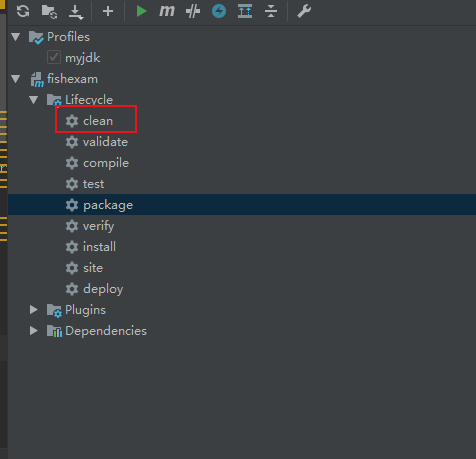Click the Profiles folder icon

pos(36,37)
